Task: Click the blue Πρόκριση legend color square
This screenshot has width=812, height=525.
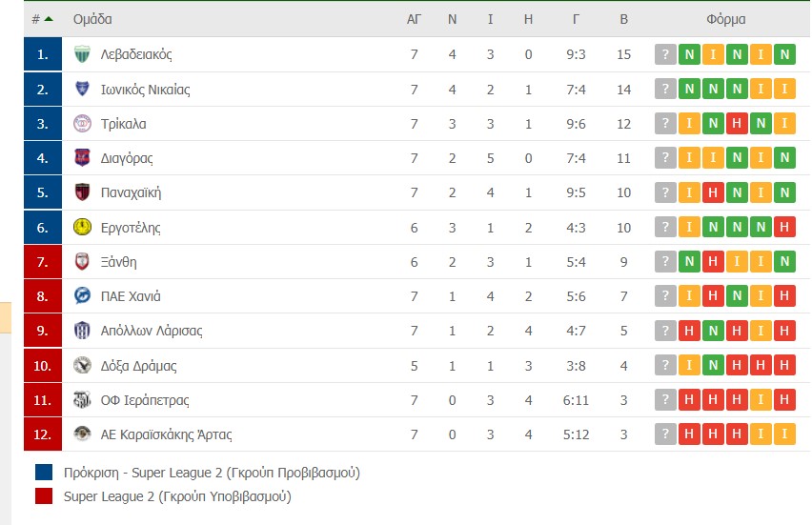Action: click(44, 473)
